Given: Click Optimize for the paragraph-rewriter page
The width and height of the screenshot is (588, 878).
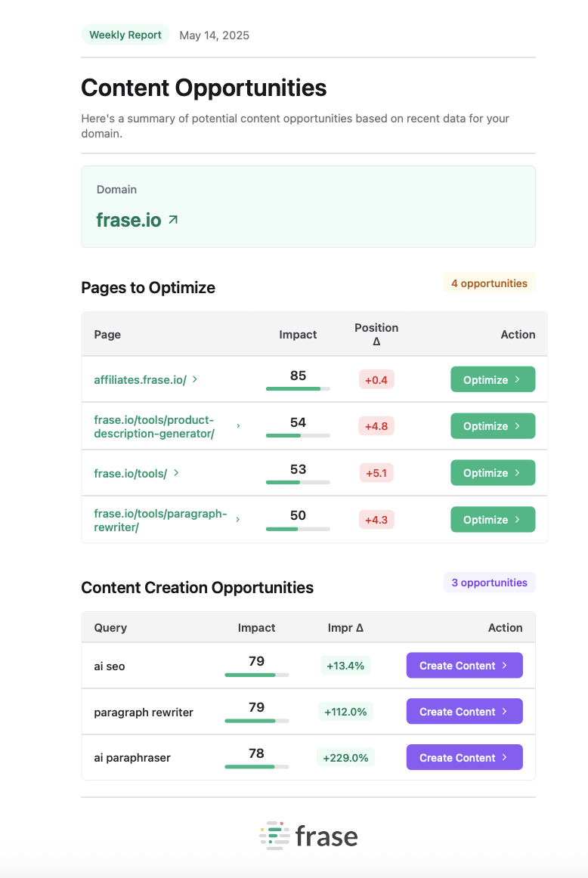Looking at the screenshot, I should coord(493,520).
